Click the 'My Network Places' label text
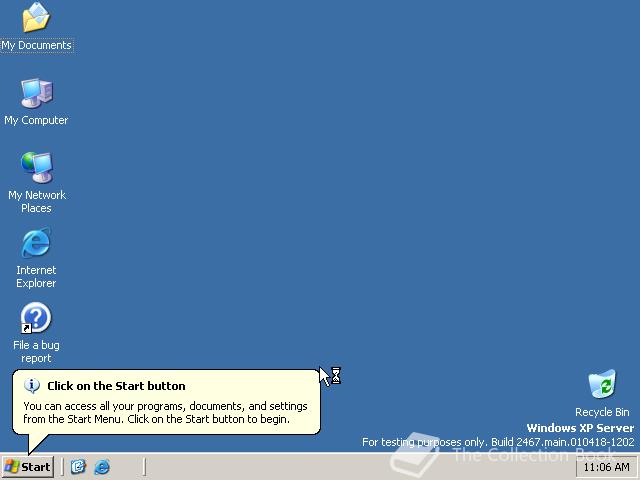Viewport: 640px width, 480px height. pyautogui.click(x=37, y=201)
